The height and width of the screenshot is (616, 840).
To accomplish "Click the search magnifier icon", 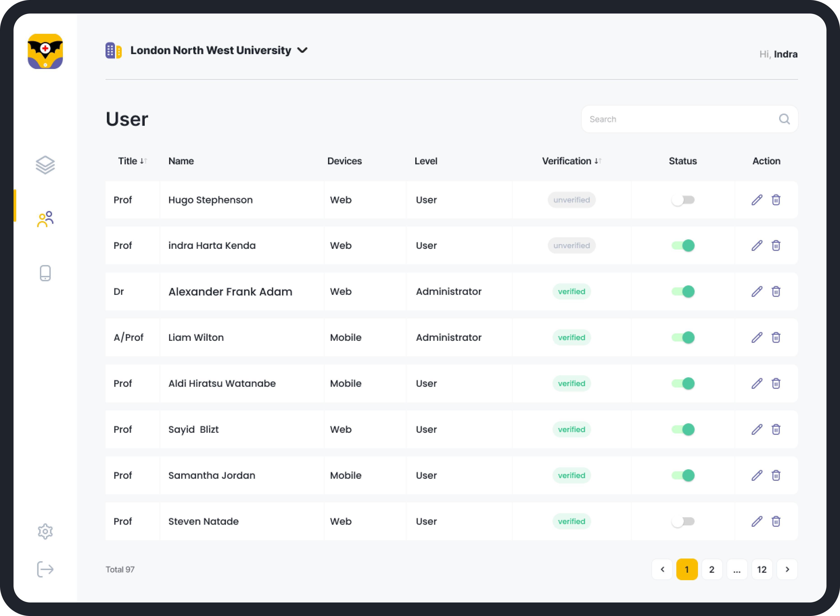I will click(x=784, y=119).
